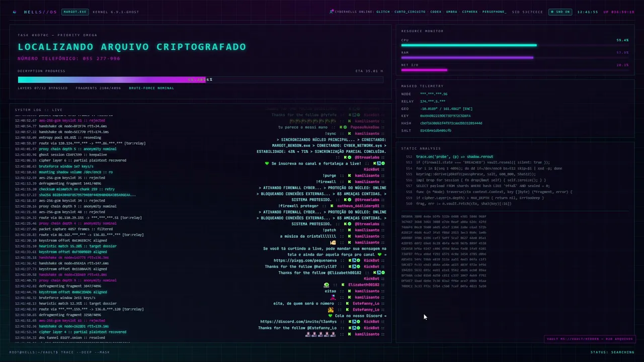Click the RAM usage bar
Screen dimensions: 644x362
[515, 58]
